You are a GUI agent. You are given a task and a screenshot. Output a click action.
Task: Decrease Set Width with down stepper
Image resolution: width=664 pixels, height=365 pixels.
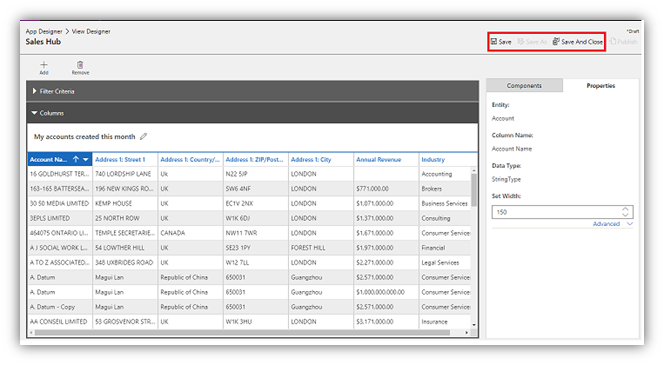tap(625, 215)
